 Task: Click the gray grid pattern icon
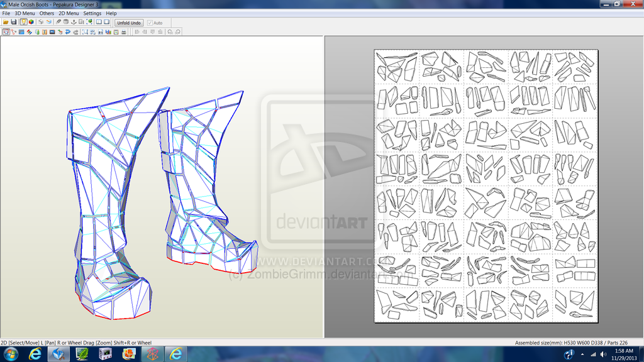point(65,22)
